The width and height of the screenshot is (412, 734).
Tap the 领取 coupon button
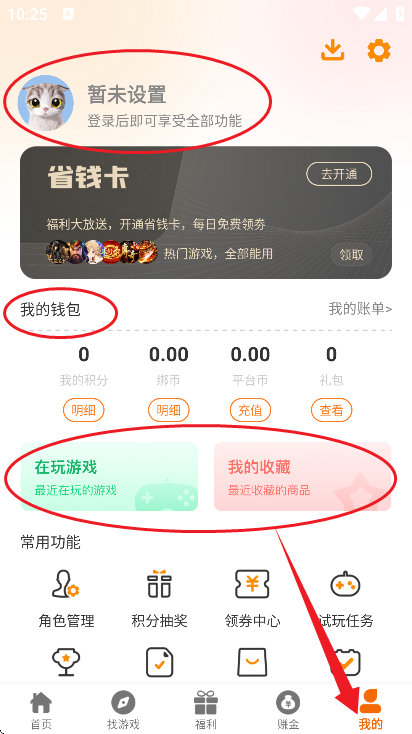click(x=351, y=255)
